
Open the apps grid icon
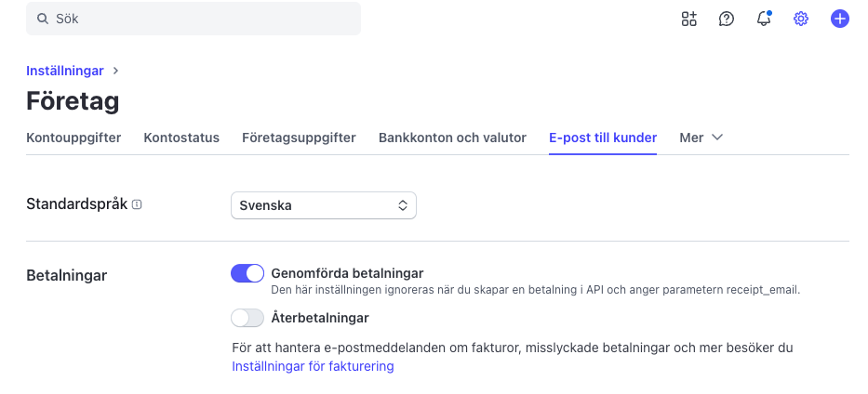pos(688,19)
